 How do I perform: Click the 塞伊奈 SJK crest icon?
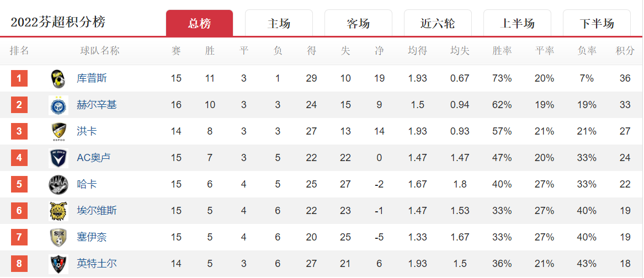click(x=58, y=237)
